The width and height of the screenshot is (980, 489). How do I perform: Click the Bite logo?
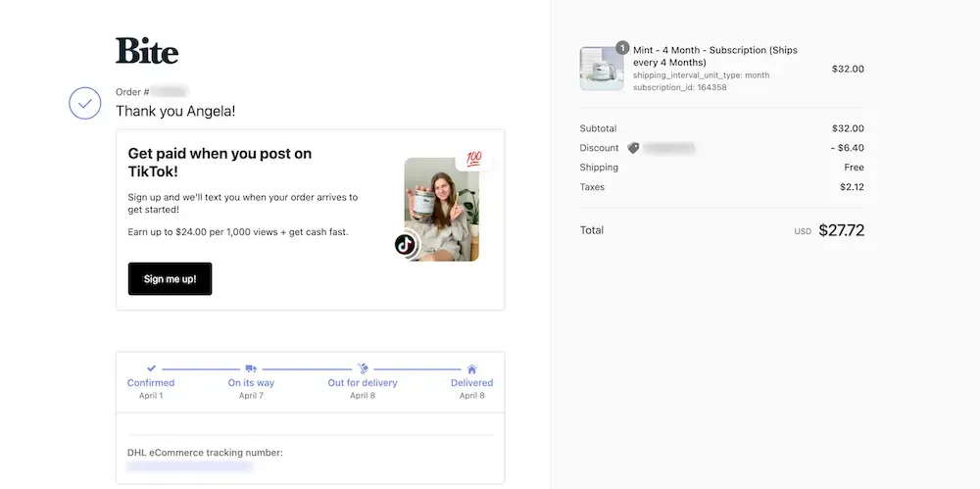click(147, 51)
